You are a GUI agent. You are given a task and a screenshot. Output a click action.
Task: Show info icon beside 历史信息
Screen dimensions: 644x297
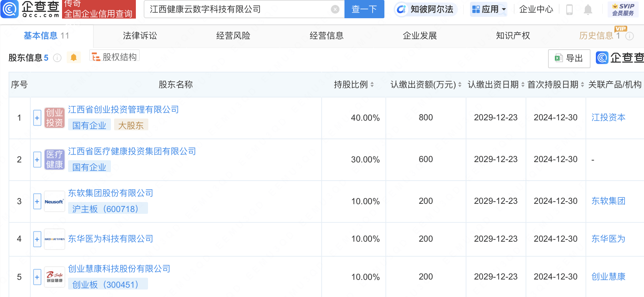(630, 36)
